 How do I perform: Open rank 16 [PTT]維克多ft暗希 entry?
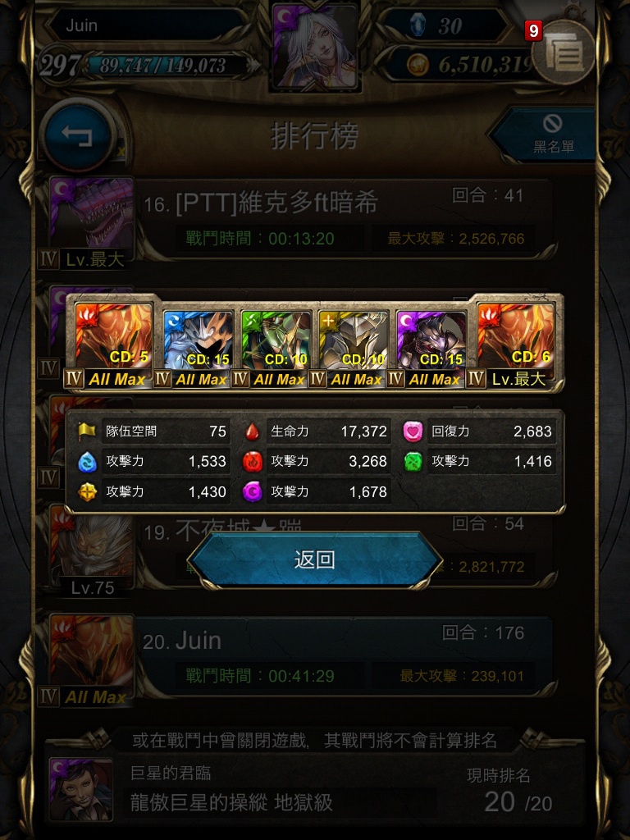343,218
